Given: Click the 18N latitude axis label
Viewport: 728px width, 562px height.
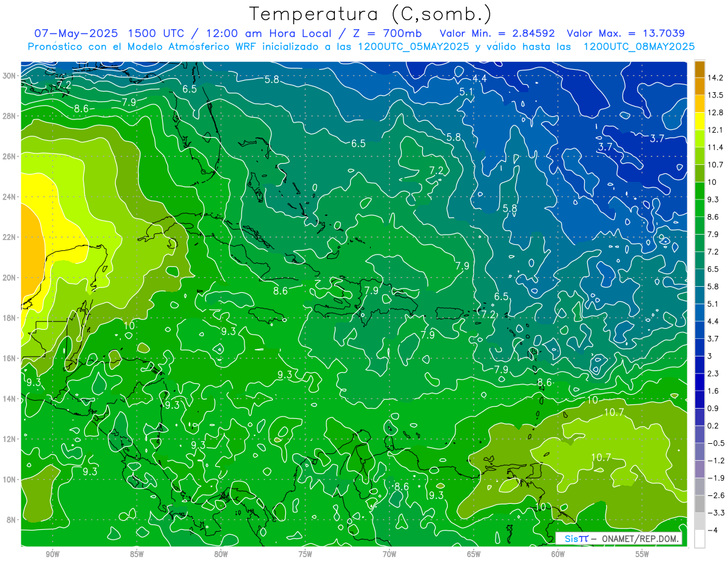Looking at the screenshot, I should (10, 318).
